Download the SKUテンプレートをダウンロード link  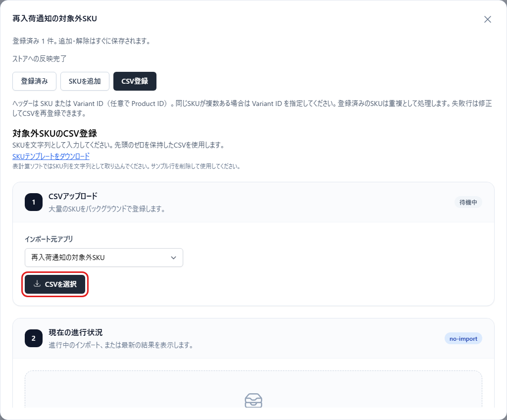pos(51,157)
